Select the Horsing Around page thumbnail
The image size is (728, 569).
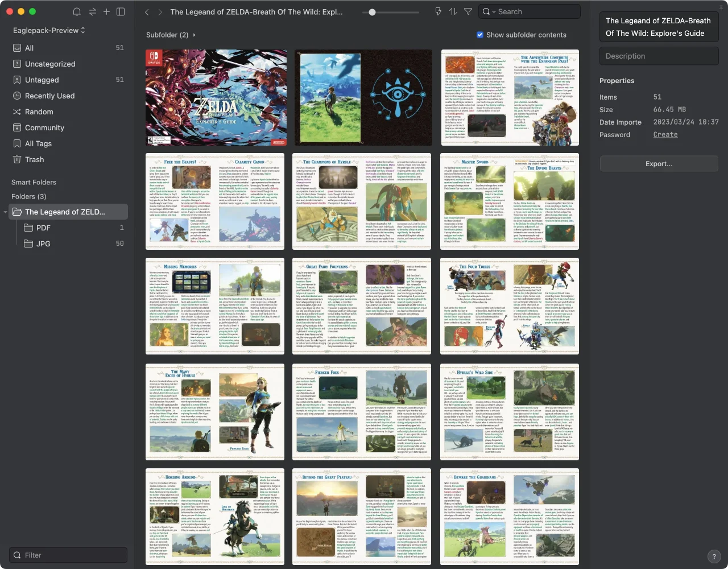coord(215,517)
